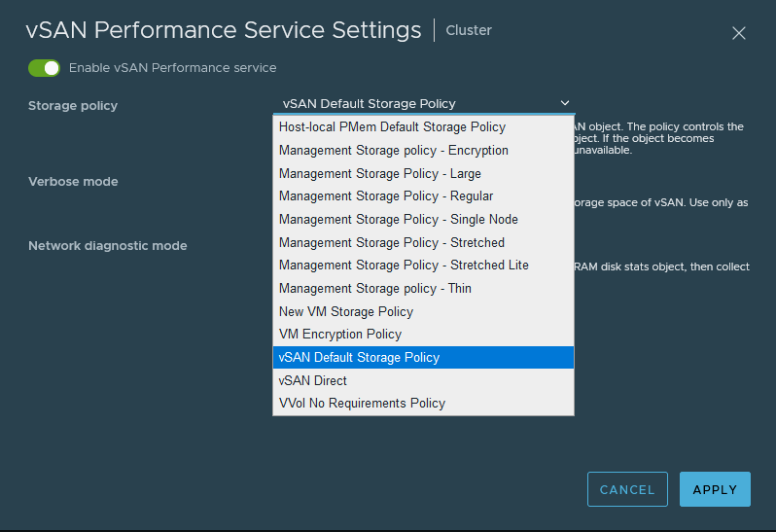This screenshot has height=532, width=776.
Task: Select Host-local PMem Default Storage Policy
Action: 423,127
